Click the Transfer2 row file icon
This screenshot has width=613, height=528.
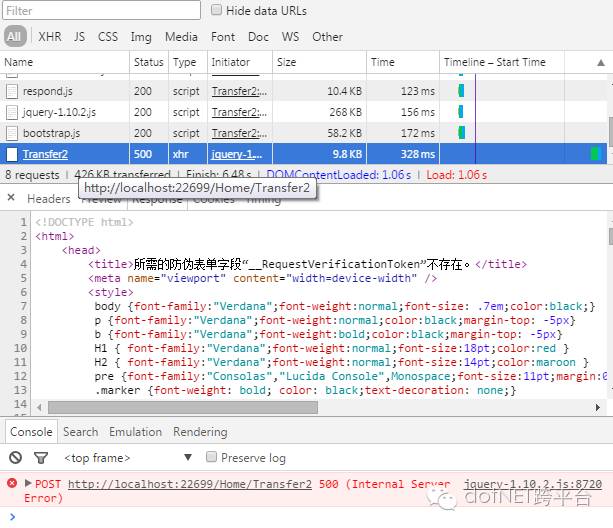tap(12, 154)
